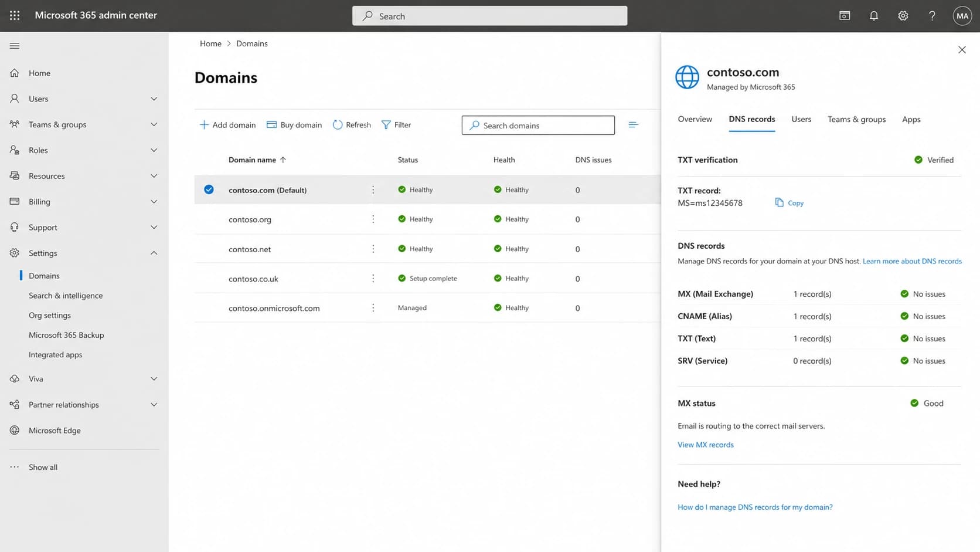Go to Home in the breadcrumb

[x=210, y=43]
